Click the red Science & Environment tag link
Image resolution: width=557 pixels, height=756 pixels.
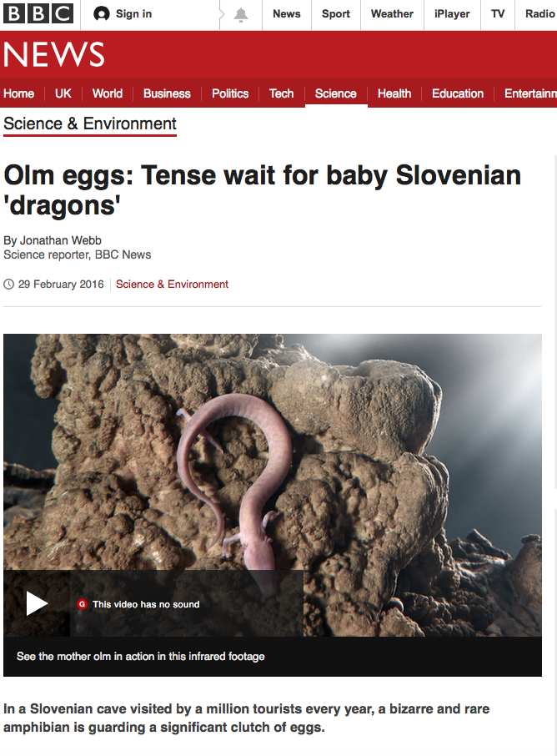(172, 284)
